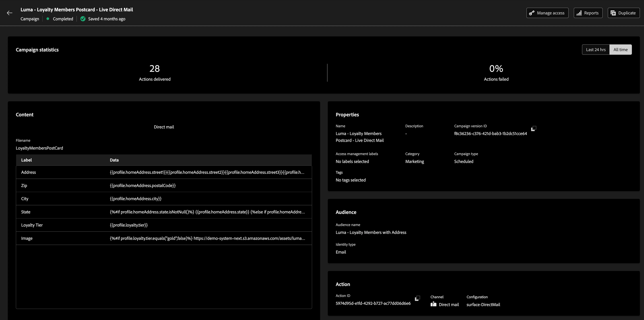
Task: Click the Scheduled campaign type value
Action: coord(464,161)
